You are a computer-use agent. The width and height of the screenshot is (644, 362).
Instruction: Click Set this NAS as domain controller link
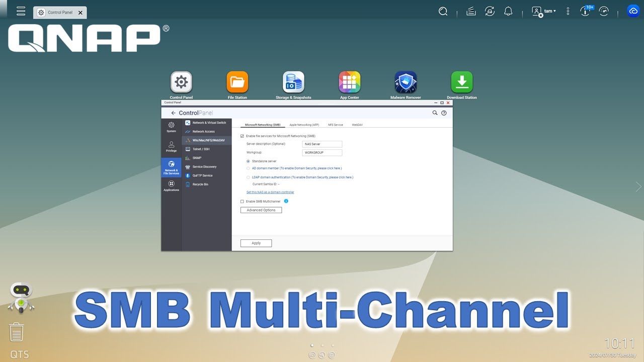coord(270,192)
